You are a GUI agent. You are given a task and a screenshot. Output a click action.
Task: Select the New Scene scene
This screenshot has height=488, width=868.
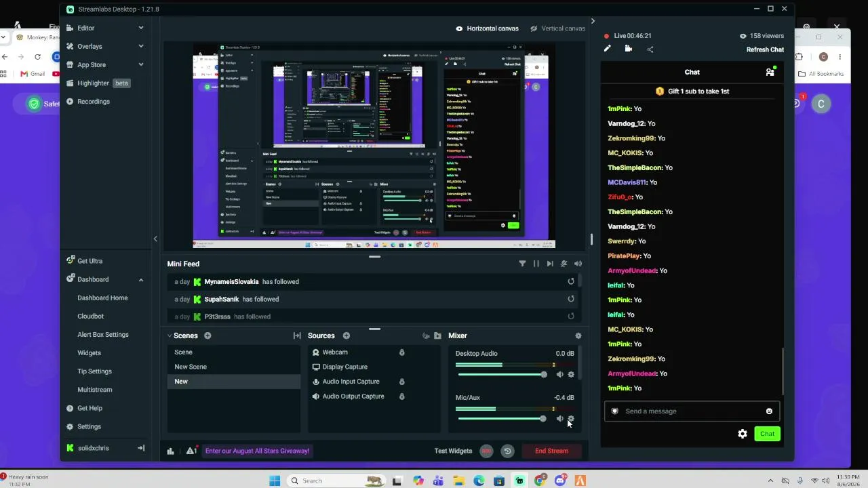234,367
